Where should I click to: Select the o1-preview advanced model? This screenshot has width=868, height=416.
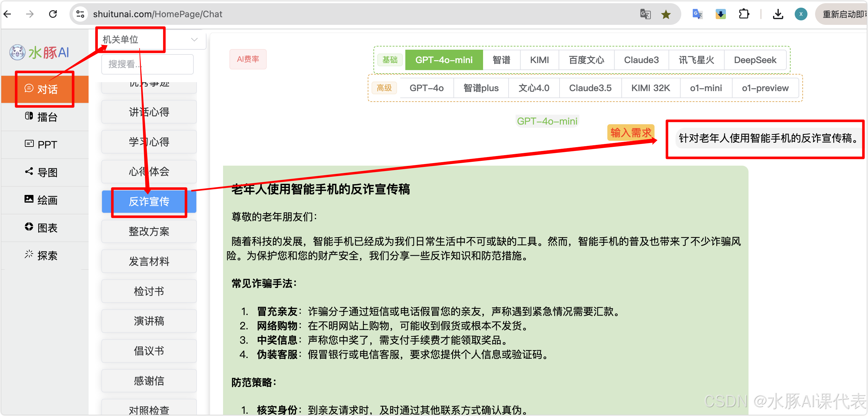[x=765, y=88]
